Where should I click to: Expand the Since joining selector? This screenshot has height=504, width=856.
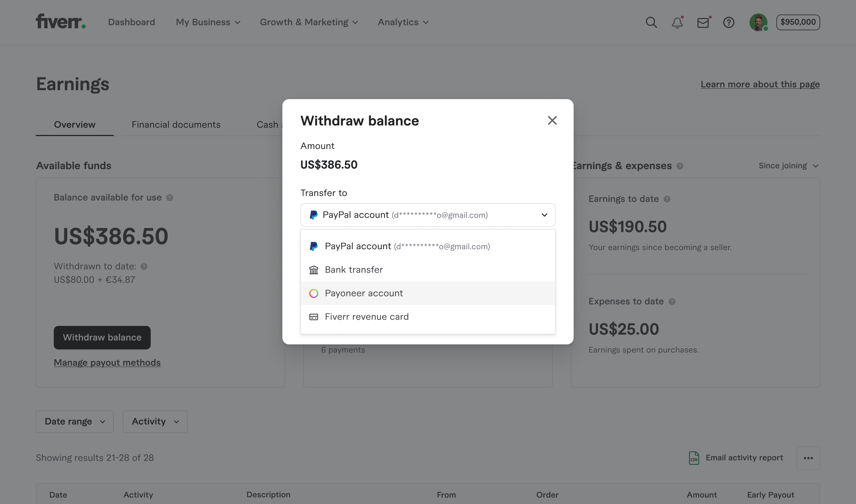click(788, 166)
